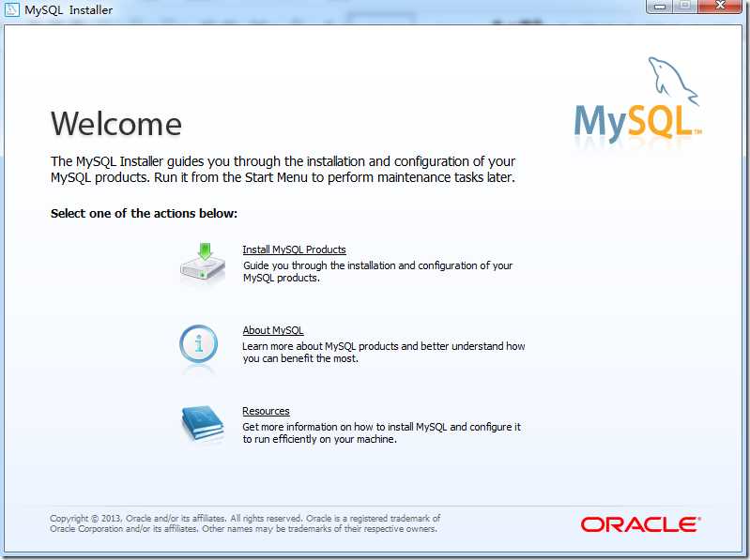
Task: Click 'Get more information on how to install' text
Action: (381, 433)
